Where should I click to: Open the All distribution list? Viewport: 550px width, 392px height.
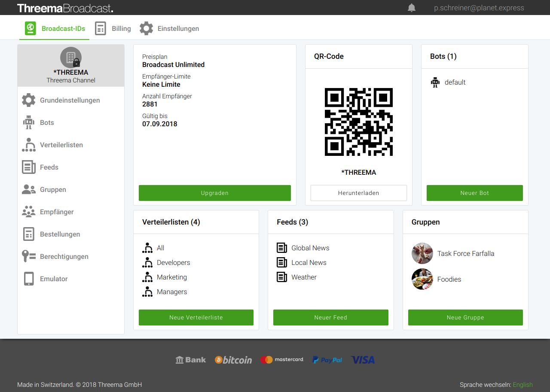[x=160, y=248]
